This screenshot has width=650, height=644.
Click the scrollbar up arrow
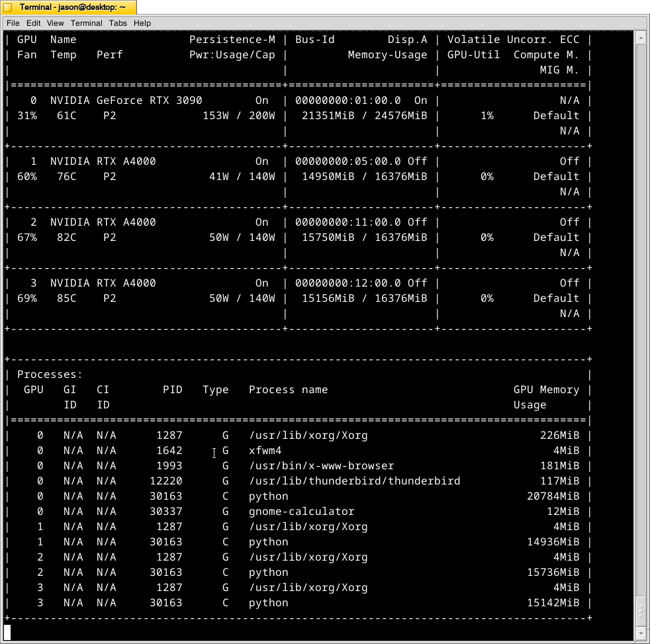[x=640, y=38]
